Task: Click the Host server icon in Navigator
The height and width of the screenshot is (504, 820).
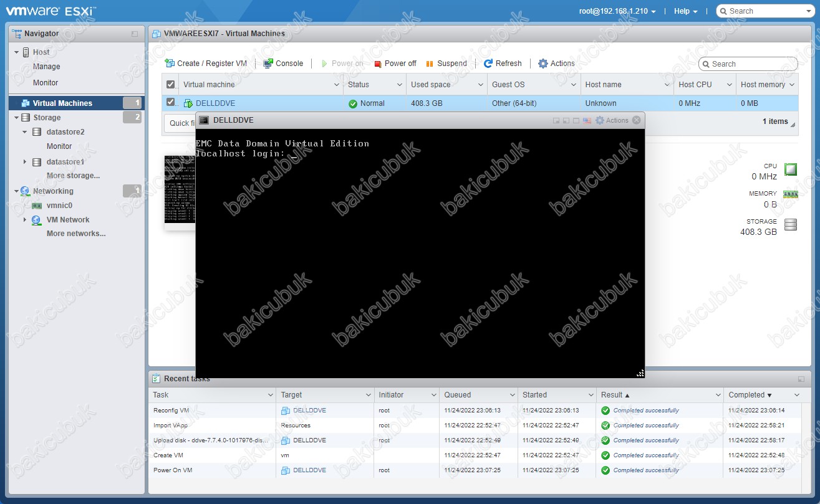Action: point(26,52)
